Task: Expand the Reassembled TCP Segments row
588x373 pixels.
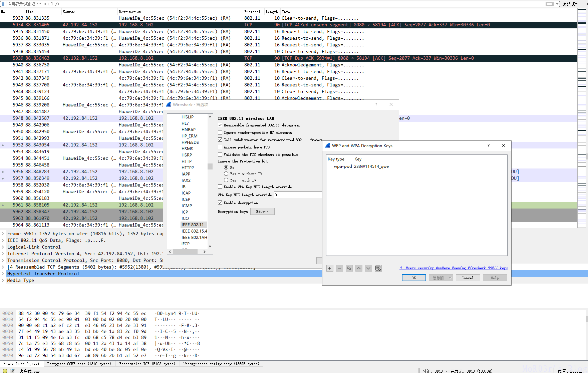Action: click(3, 267)
